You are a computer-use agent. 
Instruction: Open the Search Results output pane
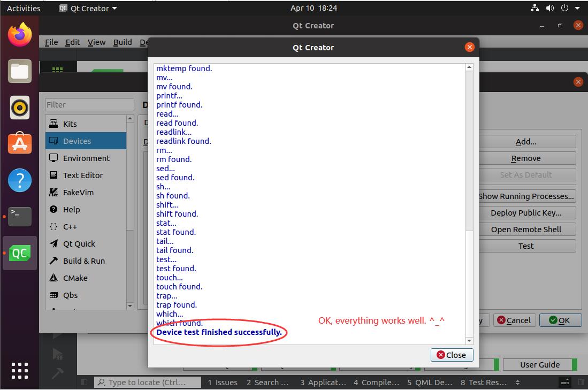(268, 383)
